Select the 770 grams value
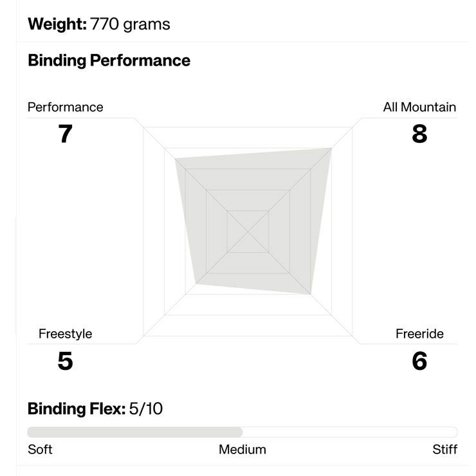This screenshot has width=476, height=476. point(131,24)
